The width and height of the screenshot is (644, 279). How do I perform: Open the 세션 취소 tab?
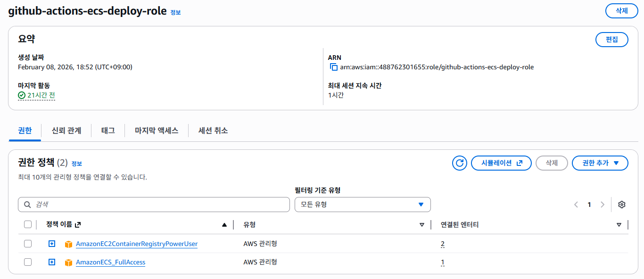point(213,131)
